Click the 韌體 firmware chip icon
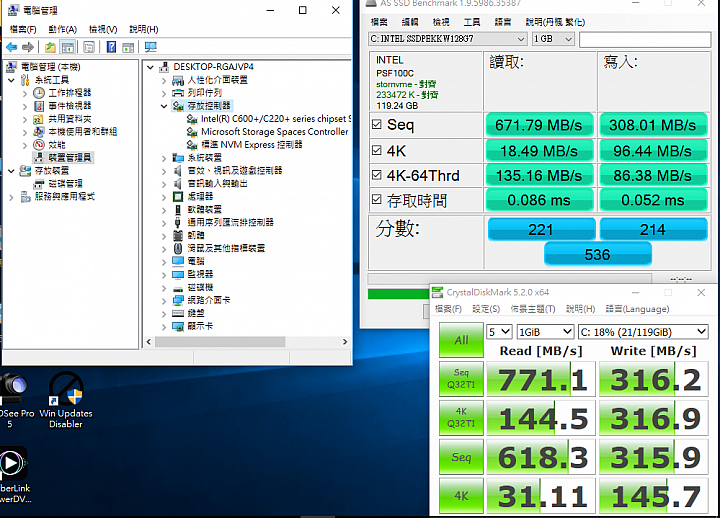Image resolution: width=720 pixels, height=518 pixels. point(178,236)
